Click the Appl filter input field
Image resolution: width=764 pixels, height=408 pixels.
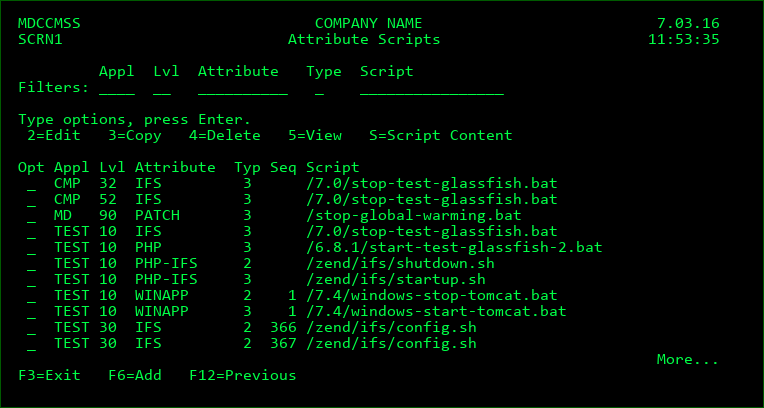tap(117, 88)
